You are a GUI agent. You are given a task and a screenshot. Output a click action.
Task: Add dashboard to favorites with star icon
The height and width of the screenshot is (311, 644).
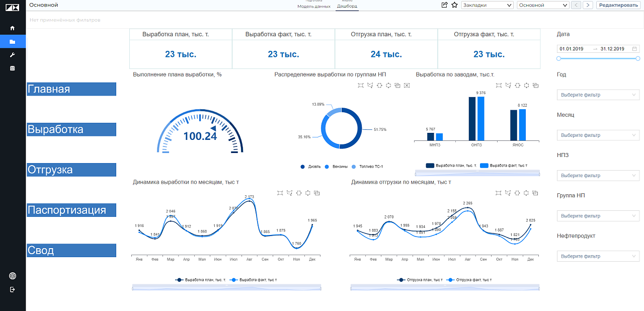click(454, 5)
